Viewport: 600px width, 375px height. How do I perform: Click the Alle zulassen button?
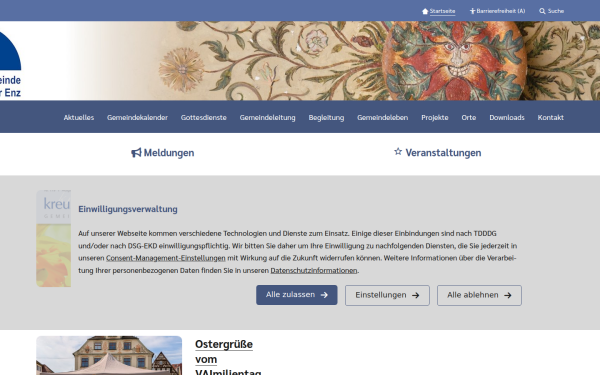coord(297,295)
